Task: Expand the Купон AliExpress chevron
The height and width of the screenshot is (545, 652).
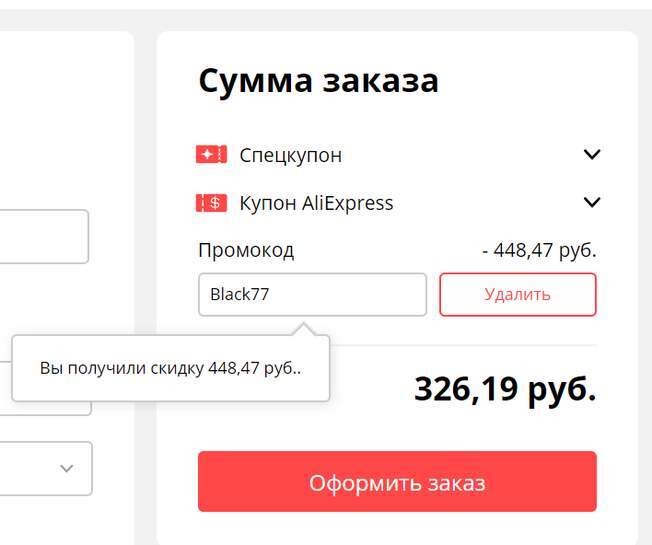Action: (592, 203)
